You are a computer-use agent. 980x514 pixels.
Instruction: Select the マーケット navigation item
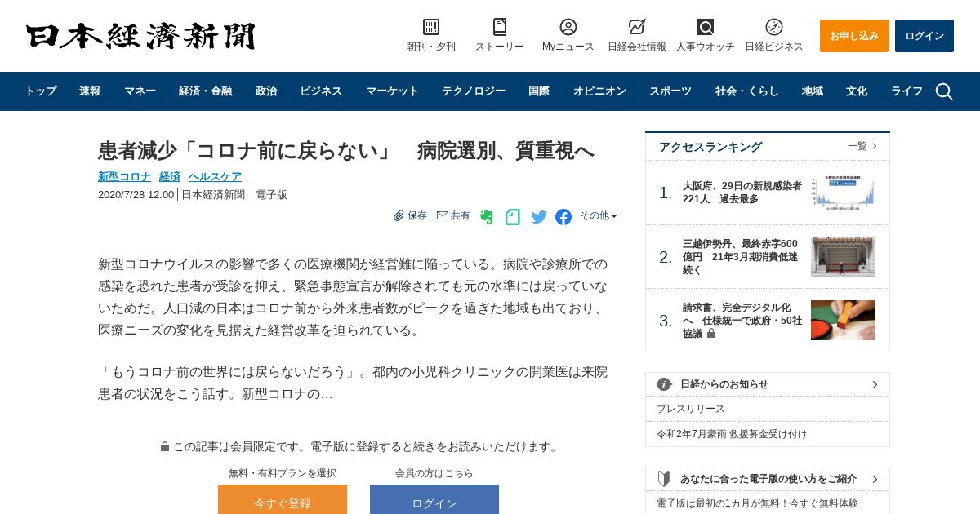click(x=392, y=91)
